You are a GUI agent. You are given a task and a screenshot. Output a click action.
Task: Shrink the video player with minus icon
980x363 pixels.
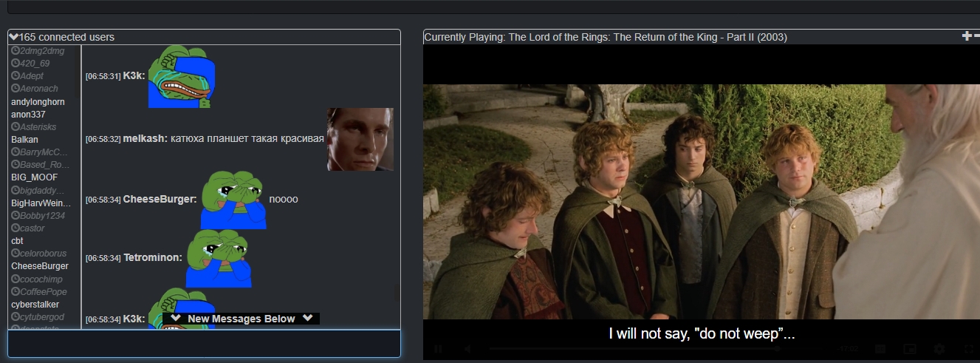click(x=976, y=35)
